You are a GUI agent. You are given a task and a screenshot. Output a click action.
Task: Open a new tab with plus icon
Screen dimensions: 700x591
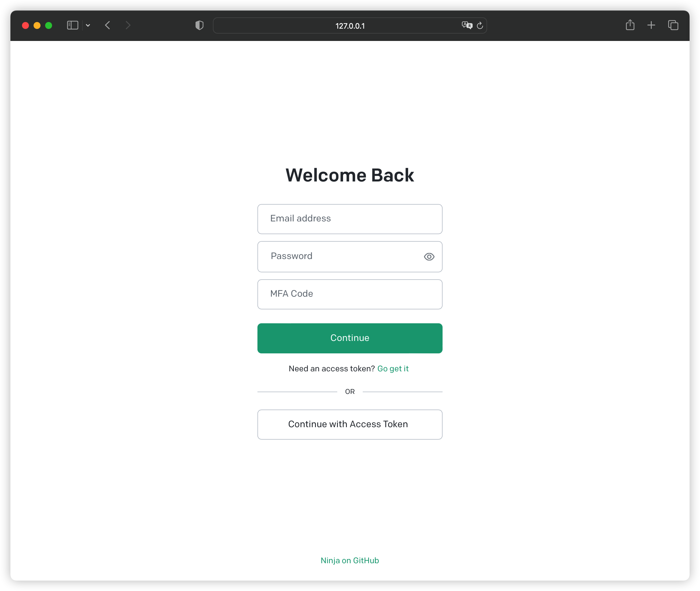pyautogui.click(x=651, y=25)
